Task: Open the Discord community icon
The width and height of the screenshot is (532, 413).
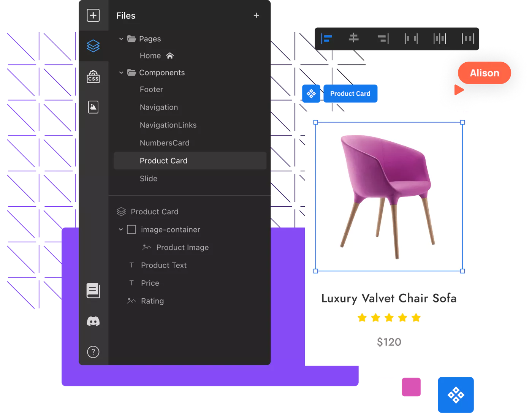Action: 93,321
